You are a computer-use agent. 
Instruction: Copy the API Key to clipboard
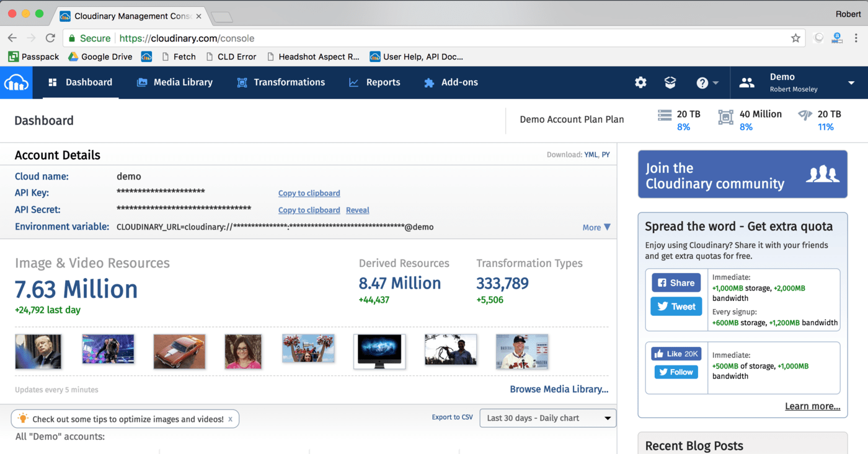click(309, 193)
